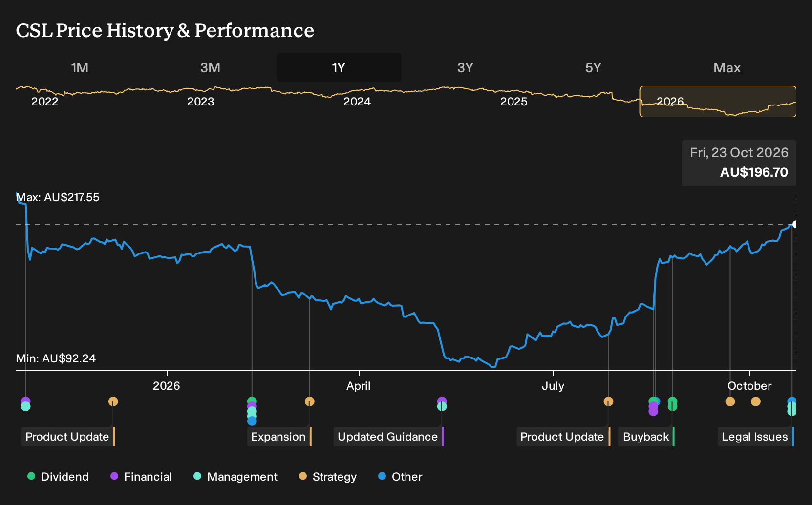Click the Strategy dot just before October tick
812x505 pixels.
pos(730,401)
